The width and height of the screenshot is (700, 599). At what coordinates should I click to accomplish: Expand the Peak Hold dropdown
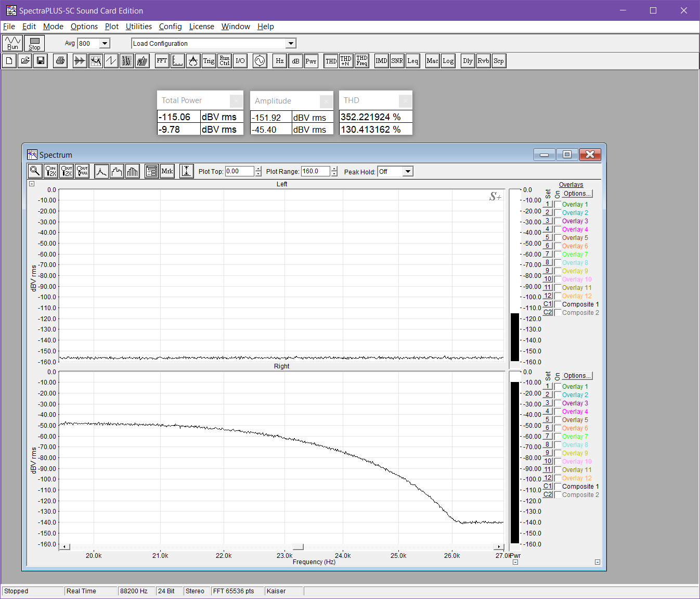click(x=408, y=172)
